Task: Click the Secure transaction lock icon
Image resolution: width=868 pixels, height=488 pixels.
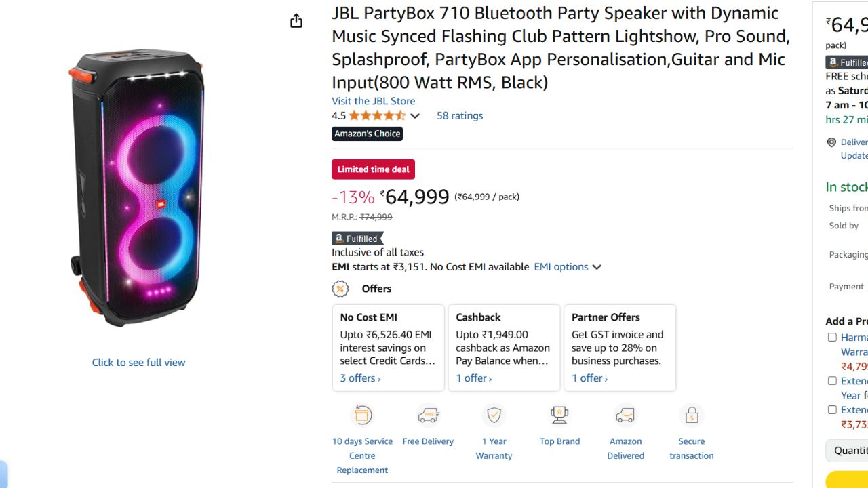Action: coord(692,415)
